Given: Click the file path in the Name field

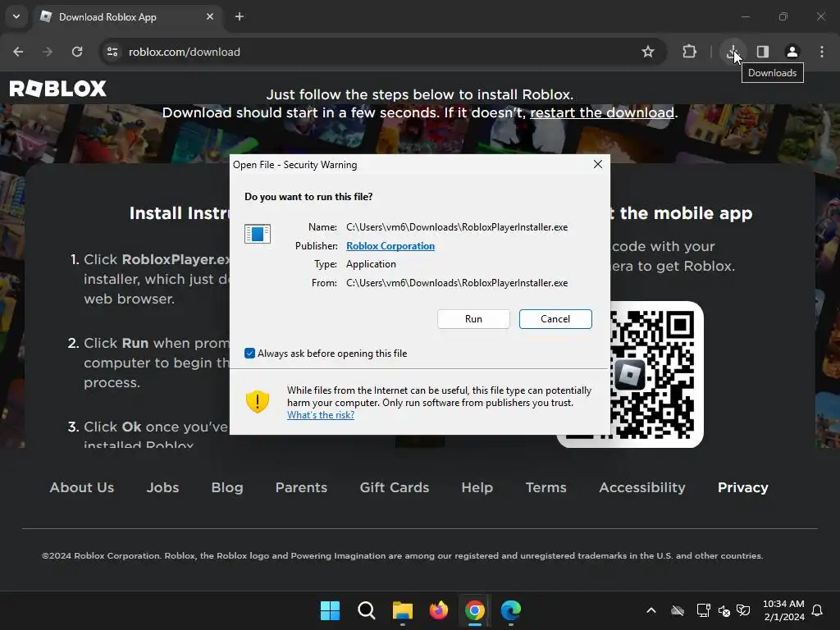Looking at the screenshot, I should pyautogui.click(x=457, y=227).
